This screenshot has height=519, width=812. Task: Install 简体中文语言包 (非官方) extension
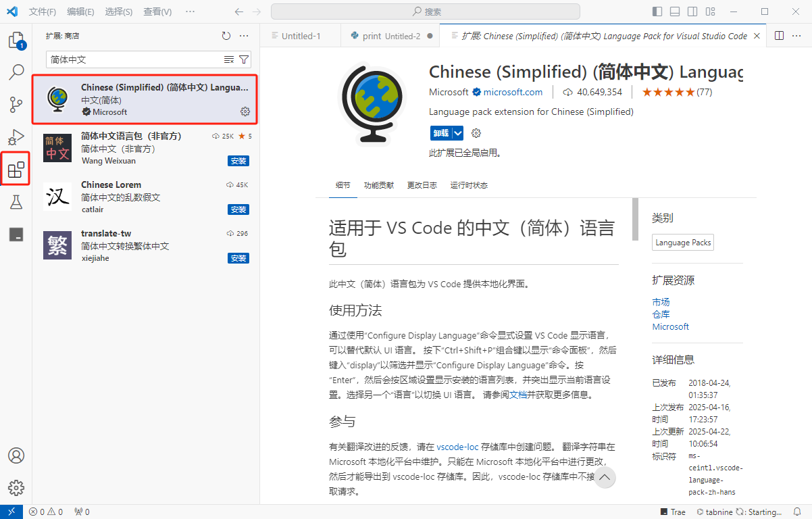tap(238, 161)
